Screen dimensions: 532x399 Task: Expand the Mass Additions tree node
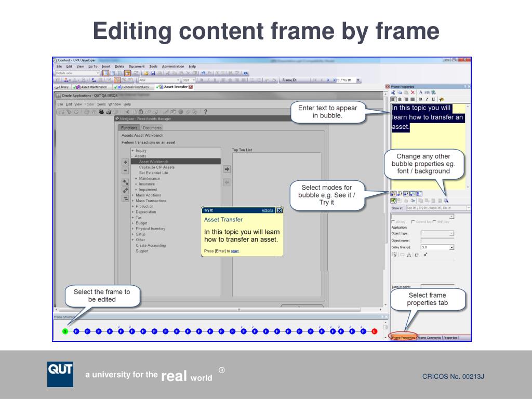point(133,195)
